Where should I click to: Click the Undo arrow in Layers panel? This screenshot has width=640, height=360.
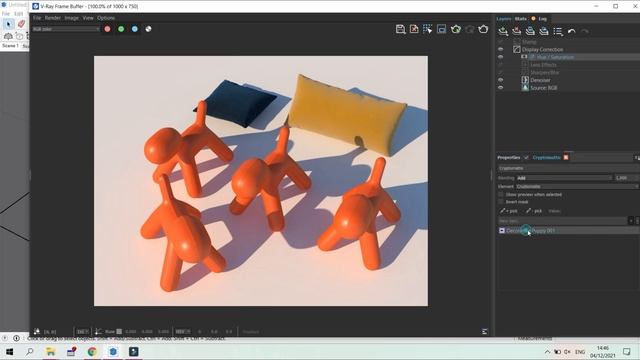pos(571,31)
